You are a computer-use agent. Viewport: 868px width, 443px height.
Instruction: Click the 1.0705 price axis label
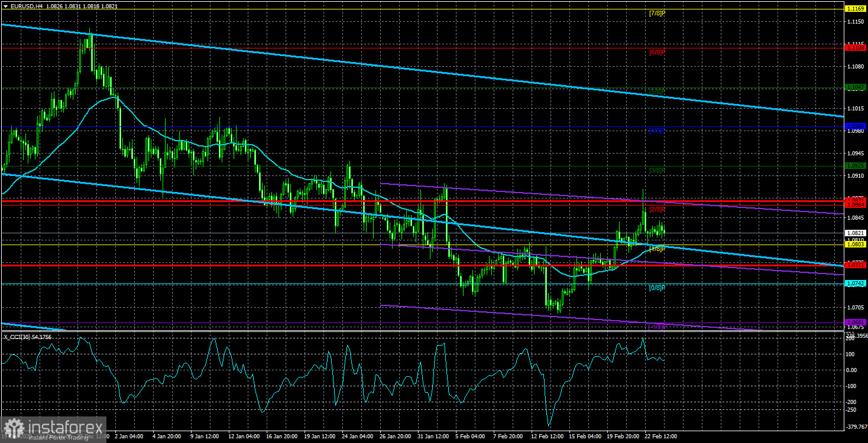click(x=856, y=308)
